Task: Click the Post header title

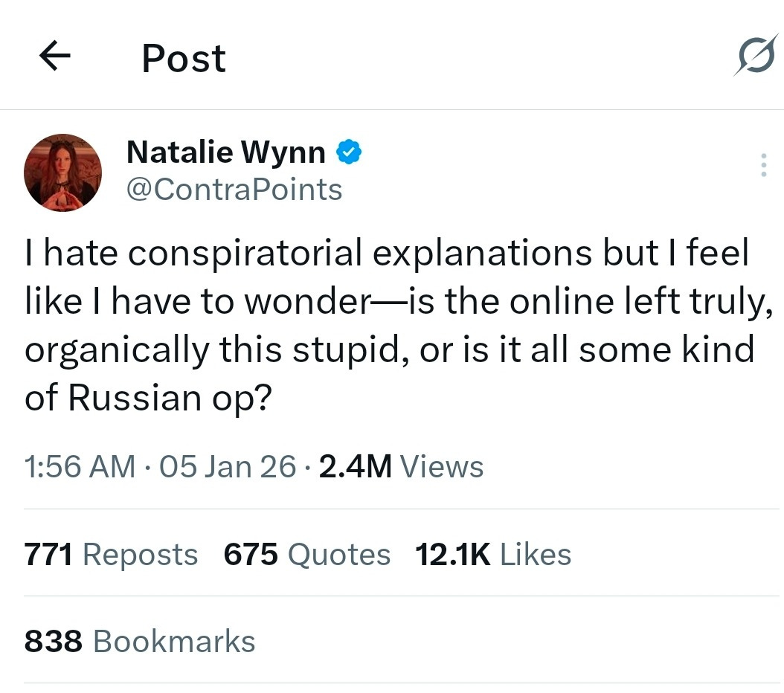Action: (183, 58)
